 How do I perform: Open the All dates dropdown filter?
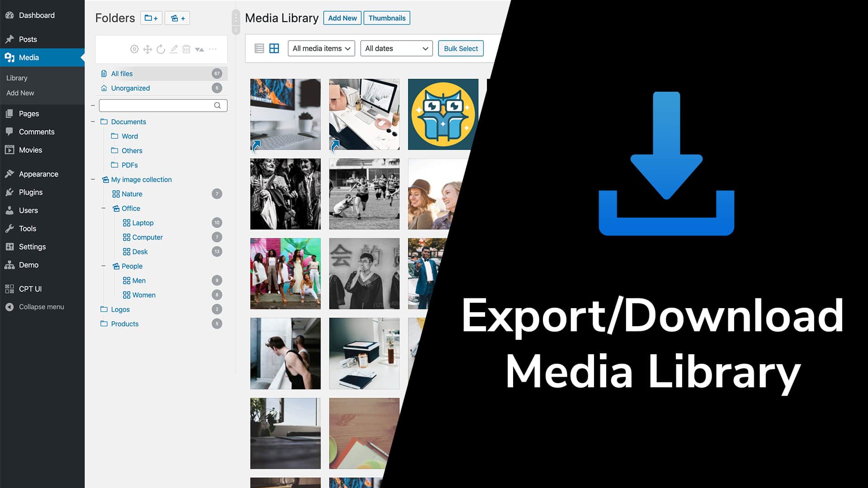[x=396, y=48]
